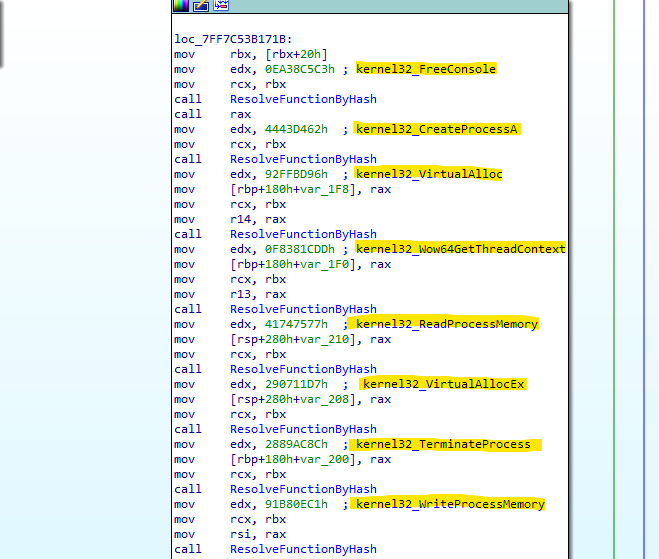Click the pencil edit icon in node header
The width and height of the screenshot is (659, 559).
click(x=201, y=5)
